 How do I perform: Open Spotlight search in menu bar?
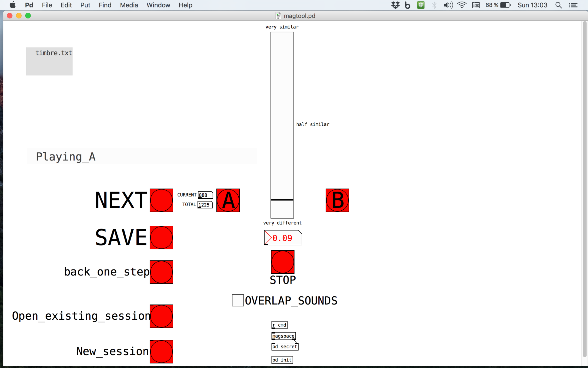pyautogui.click(x=558, y=5)
